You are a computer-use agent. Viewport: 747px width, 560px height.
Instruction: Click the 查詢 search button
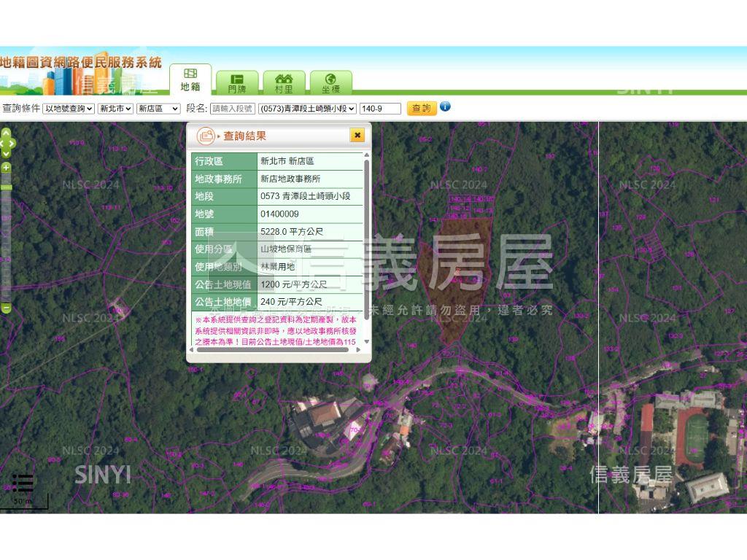click(x=422, y=108)
